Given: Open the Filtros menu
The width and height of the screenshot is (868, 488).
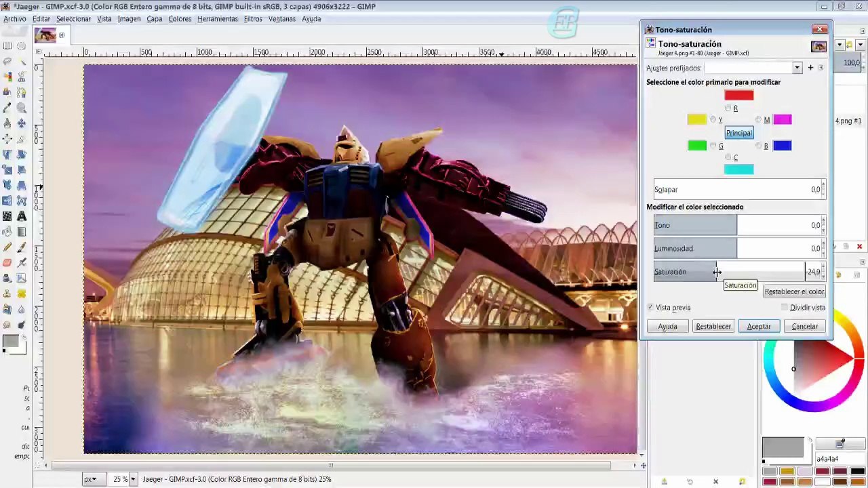Looking at the screenshot, I should point(253,19).
